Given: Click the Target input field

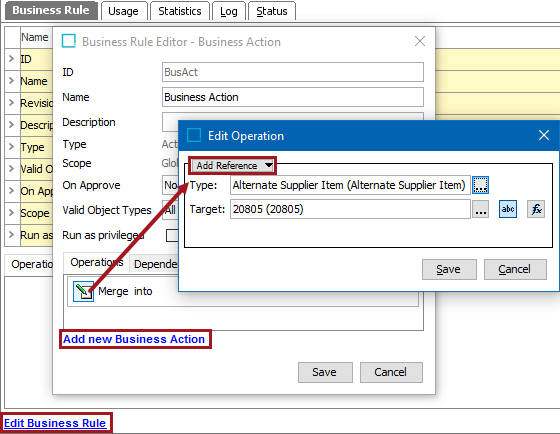Looking at the screenshot, I should (x=350, y=209).
